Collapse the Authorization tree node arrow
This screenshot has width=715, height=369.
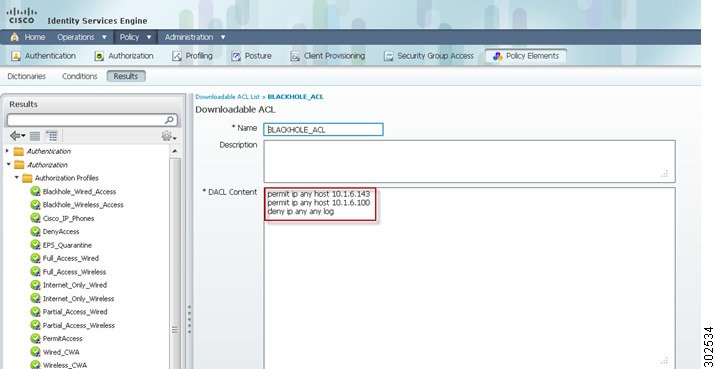tap(8, 164)
